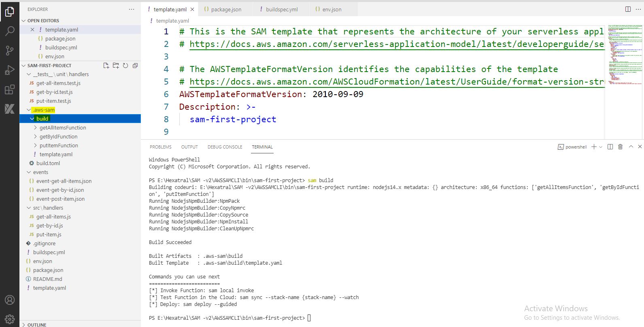Split the terminal panel
The width and height of the screenshot is (644, 327).
pyautogui.click(x=610, y=147)
